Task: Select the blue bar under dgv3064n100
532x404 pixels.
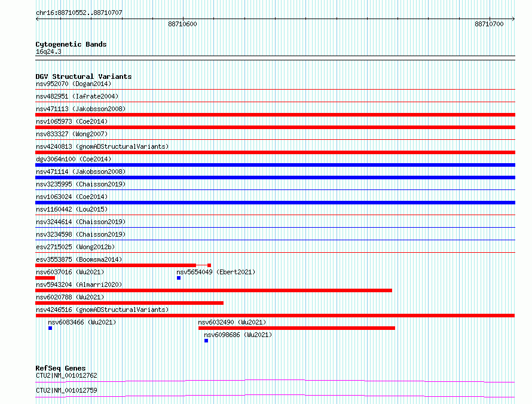Action: (275, 165)
